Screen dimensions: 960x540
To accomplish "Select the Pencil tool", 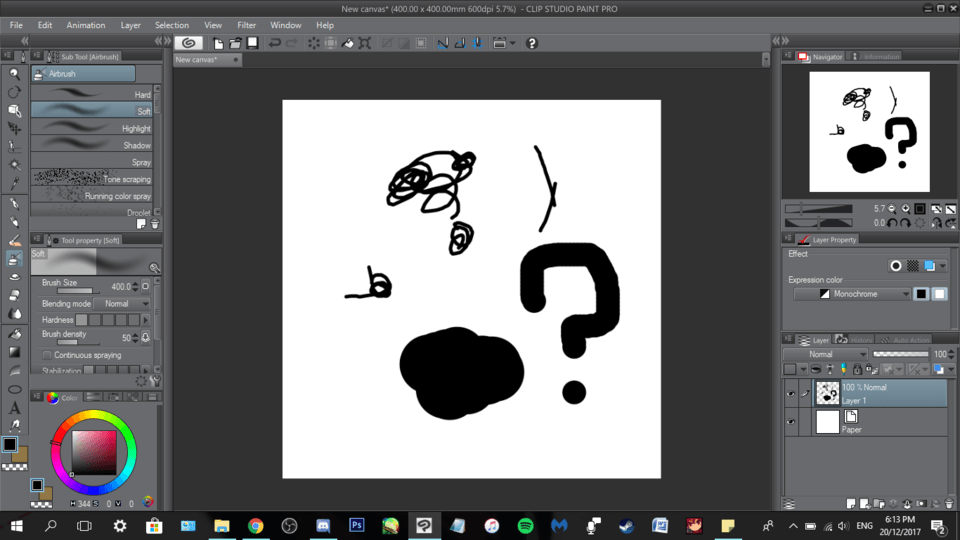I will click(15, 222).
